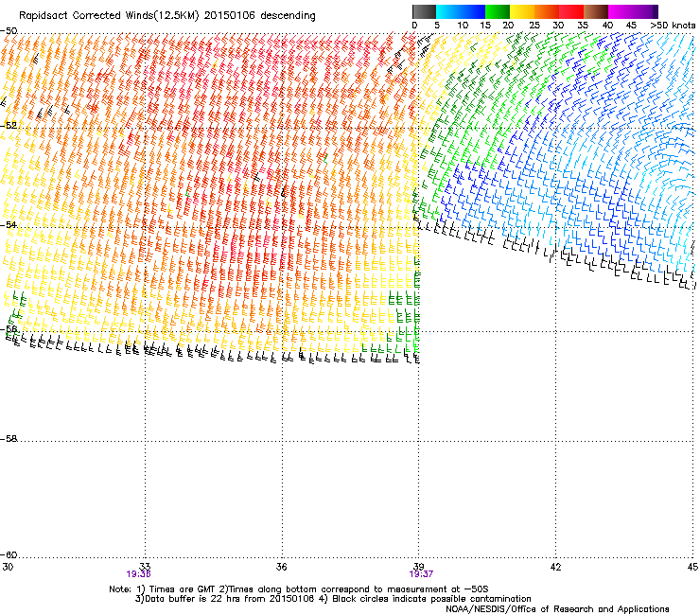Click the red 30-35 knots legend color
This screenshot has width=700, height=615.
(571, 11)
